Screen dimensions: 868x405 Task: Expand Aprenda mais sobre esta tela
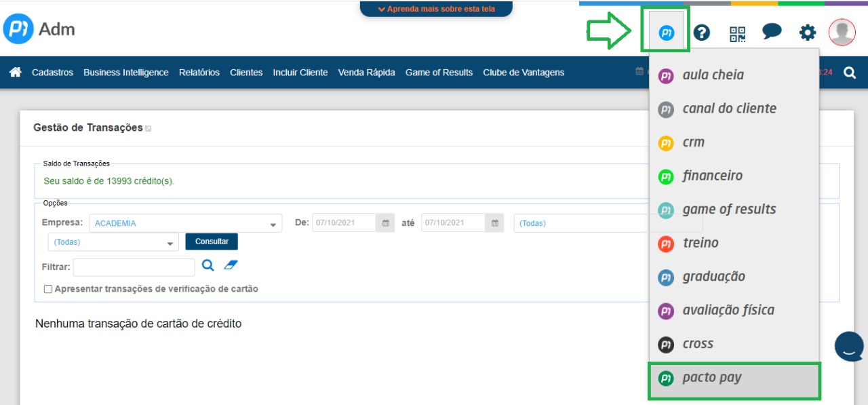point(436,9)
